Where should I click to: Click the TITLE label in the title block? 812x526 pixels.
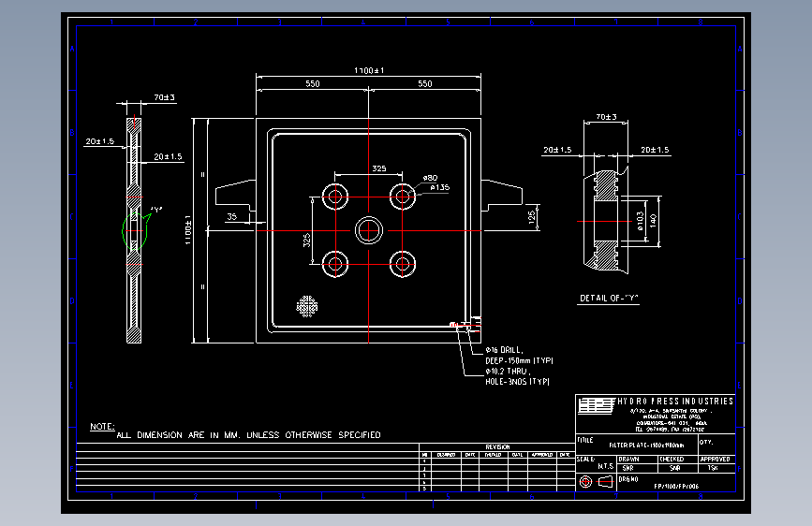point(585,440)
